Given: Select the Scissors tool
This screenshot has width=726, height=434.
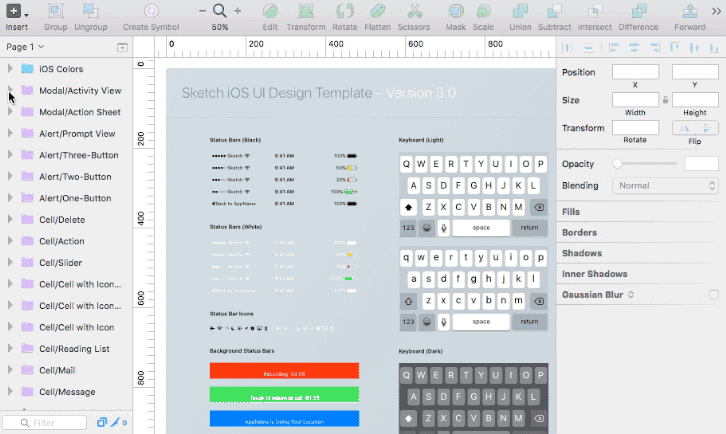Looking at the screenshot, I should (x=414, y=11).
